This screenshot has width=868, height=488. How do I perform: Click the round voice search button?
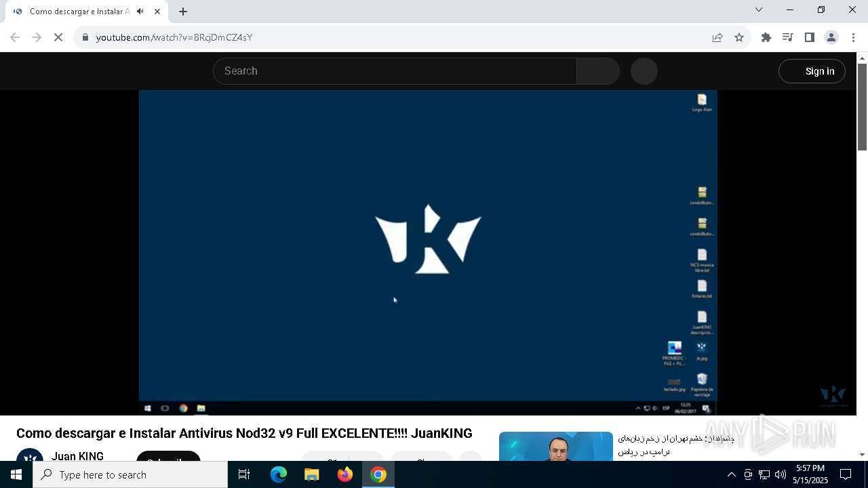coord(644,71)
